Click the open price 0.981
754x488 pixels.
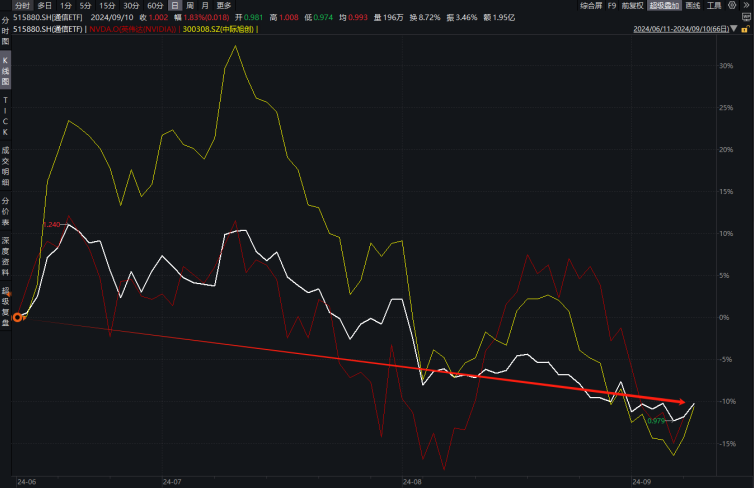coord(253,17)
